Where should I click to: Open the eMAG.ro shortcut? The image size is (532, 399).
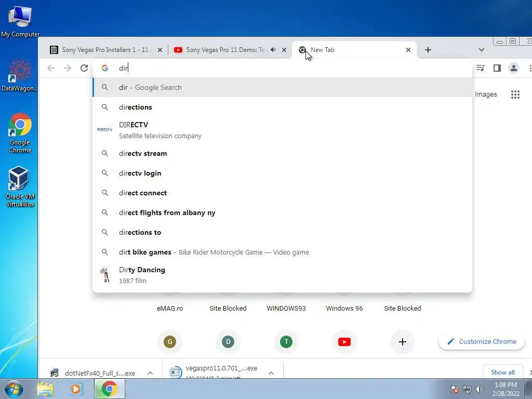pos(170,309)
